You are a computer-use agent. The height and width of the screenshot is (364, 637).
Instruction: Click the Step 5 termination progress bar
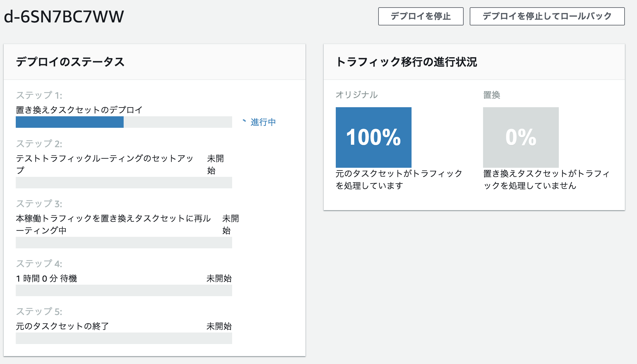pos(124,338)
